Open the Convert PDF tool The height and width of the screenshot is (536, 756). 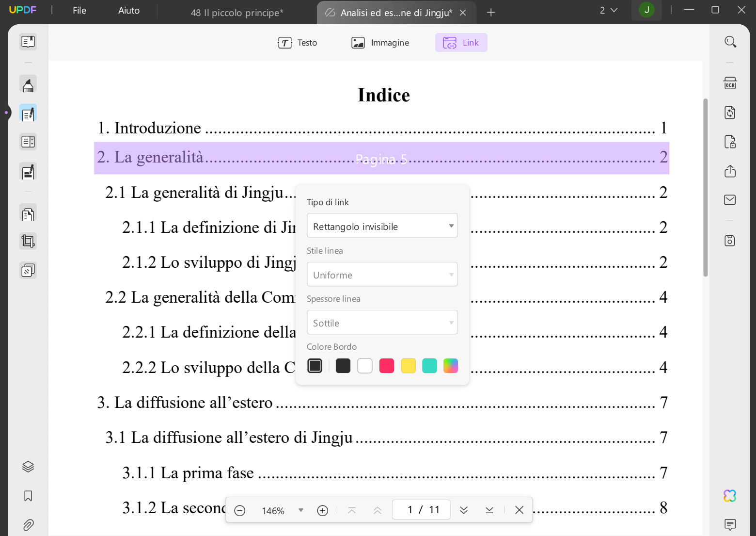[730, 113]
